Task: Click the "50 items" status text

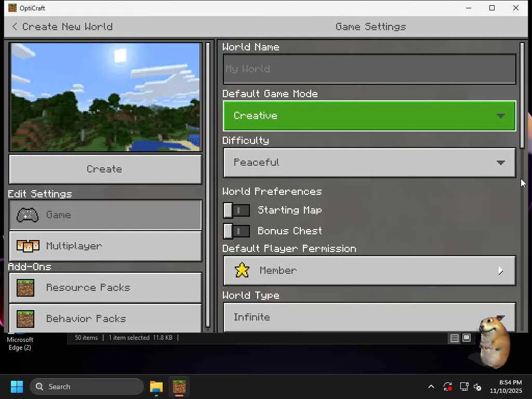Action: click(86, 338)
